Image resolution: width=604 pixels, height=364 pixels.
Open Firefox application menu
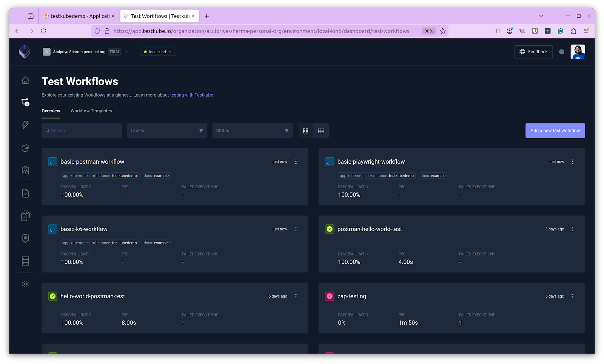point(586,31)
